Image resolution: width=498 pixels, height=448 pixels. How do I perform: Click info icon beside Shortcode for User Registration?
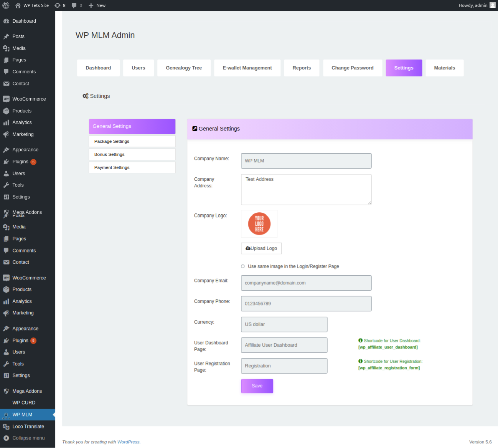361,361
